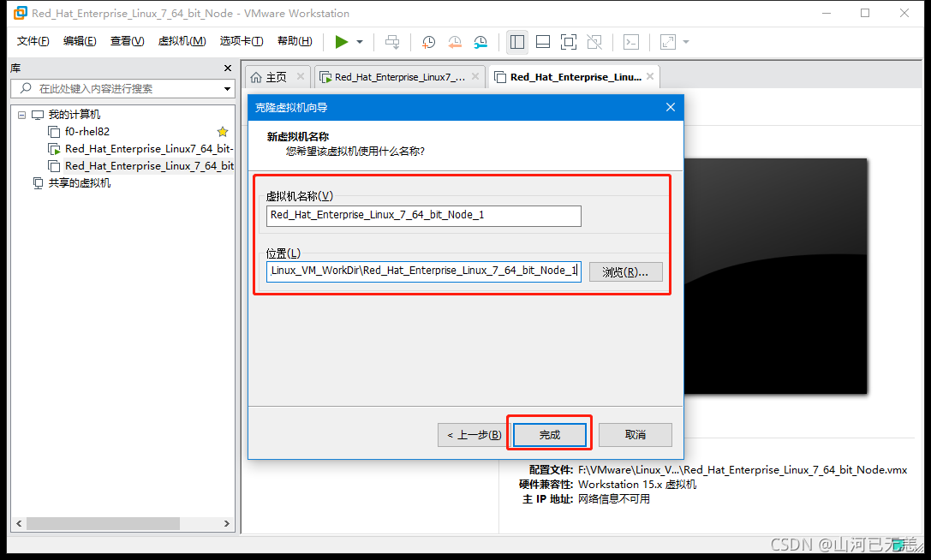The image size is (931, 560).
Task: Click the 配置文件 .vmx path text
Action: click(x=743, y=470)
